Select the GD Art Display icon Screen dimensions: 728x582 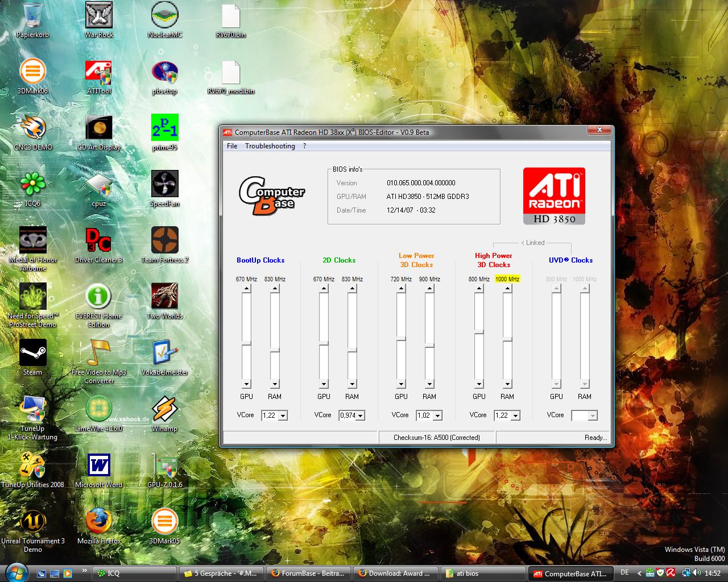99,133
